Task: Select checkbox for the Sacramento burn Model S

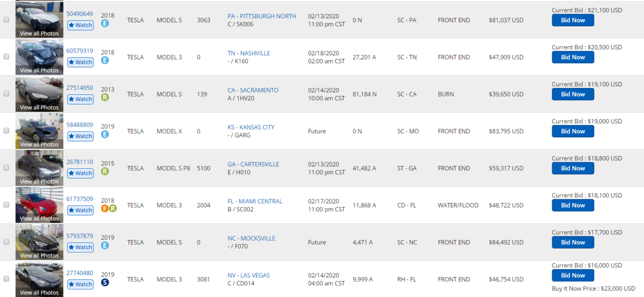Action: [x=6, y=93]
